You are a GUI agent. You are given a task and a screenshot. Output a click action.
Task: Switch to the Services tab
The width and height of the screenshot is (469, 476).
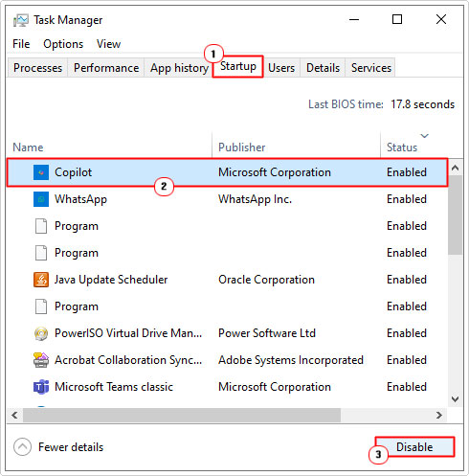[371, 68]
